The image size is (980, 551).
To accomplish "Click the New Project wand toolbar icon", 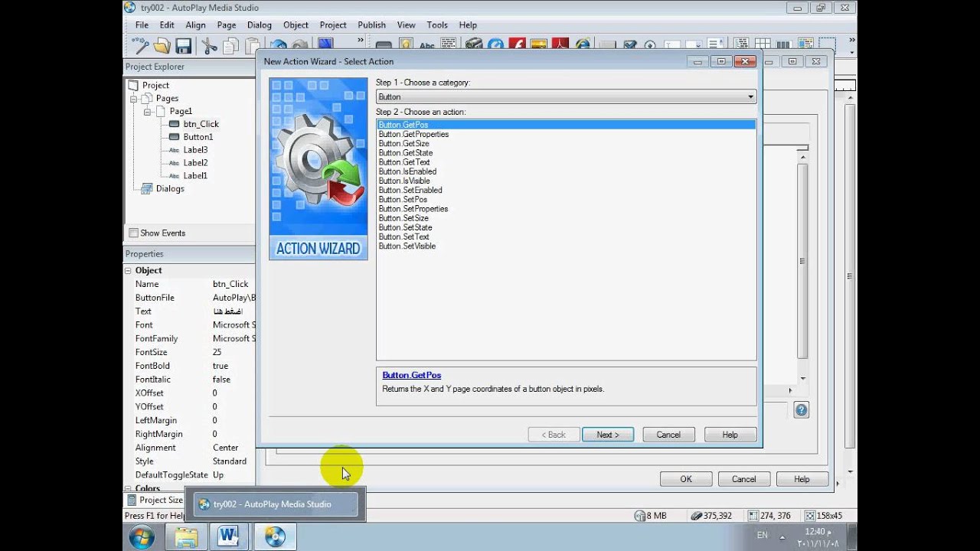I will point(139,46).
